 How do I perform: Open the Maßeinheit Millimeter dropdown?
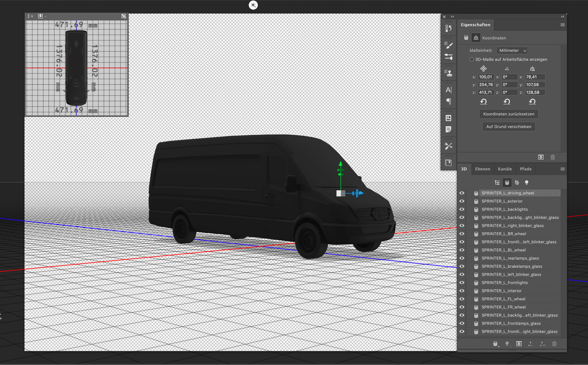pos(512,51)
